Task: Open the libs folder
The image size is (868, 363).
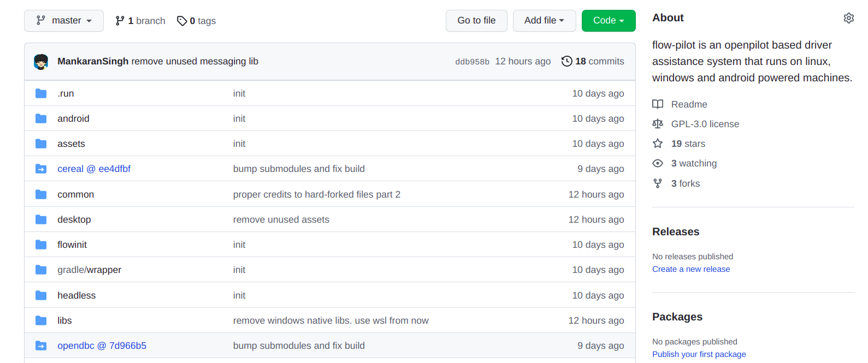Action: pos(64,320)
